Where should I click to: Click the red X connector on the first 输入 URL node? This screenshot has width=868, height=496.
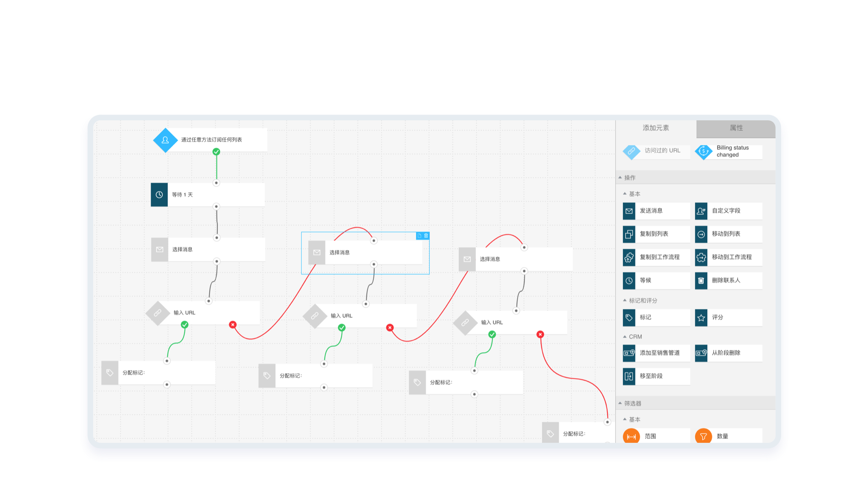(233, 324)
